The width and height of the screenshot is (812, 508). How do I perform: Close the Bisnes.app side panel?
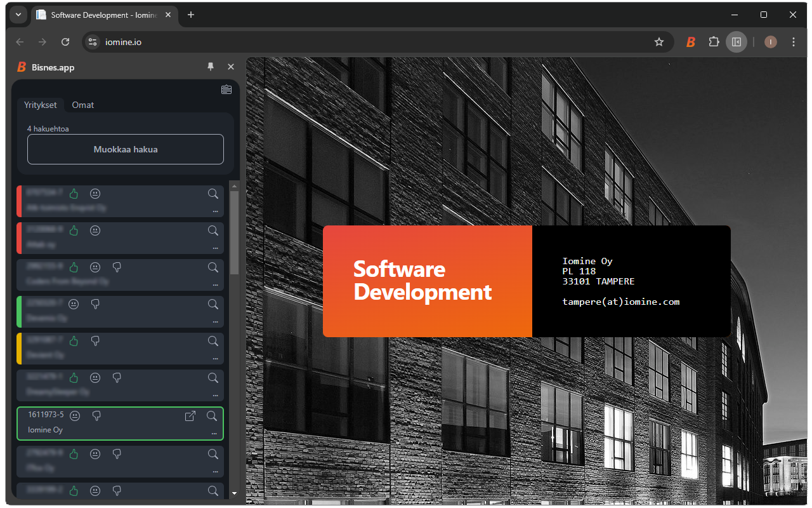pos(231,67)
